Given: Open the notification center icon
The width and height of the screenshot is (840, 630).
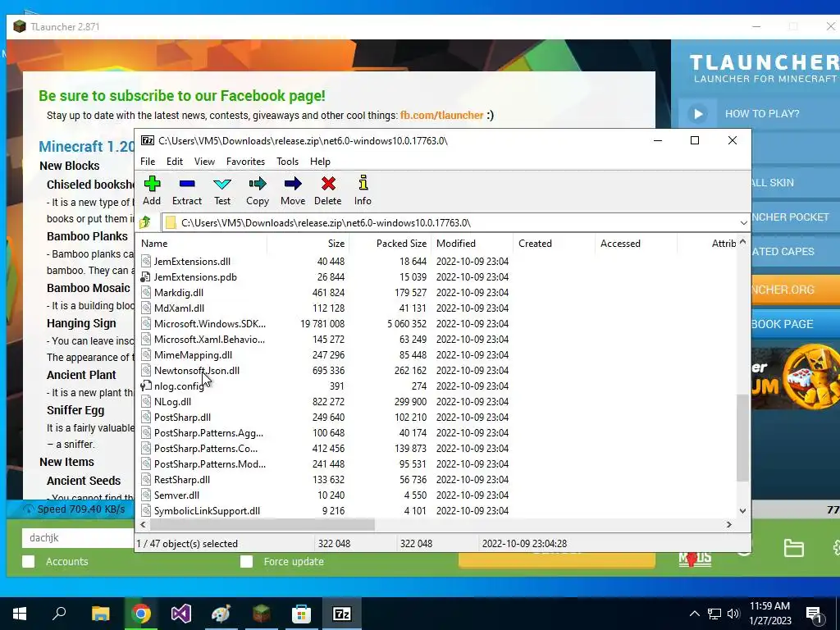Looking at the screenshot, I should click(815, 614).
